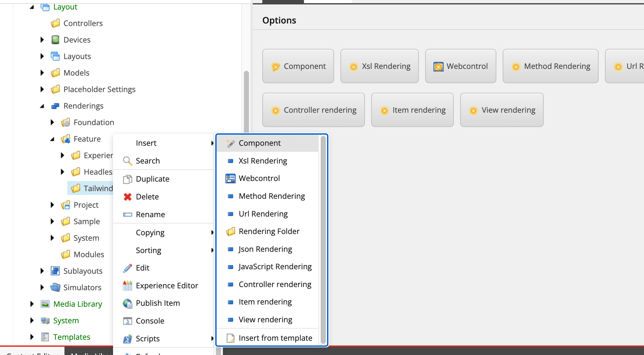Click the Webcontrol icon in submenu
The image size is (644, 355).
231,178
